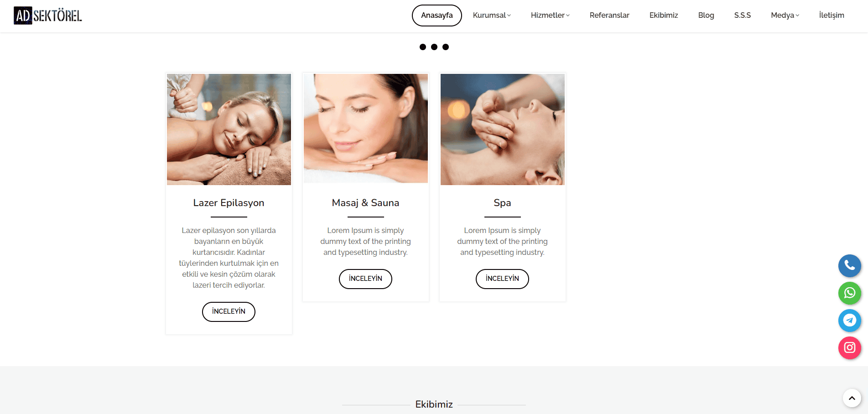Expand the Hizmetler dropdown menu
Viewport: 868px width, 414px height.
(550, 16)
